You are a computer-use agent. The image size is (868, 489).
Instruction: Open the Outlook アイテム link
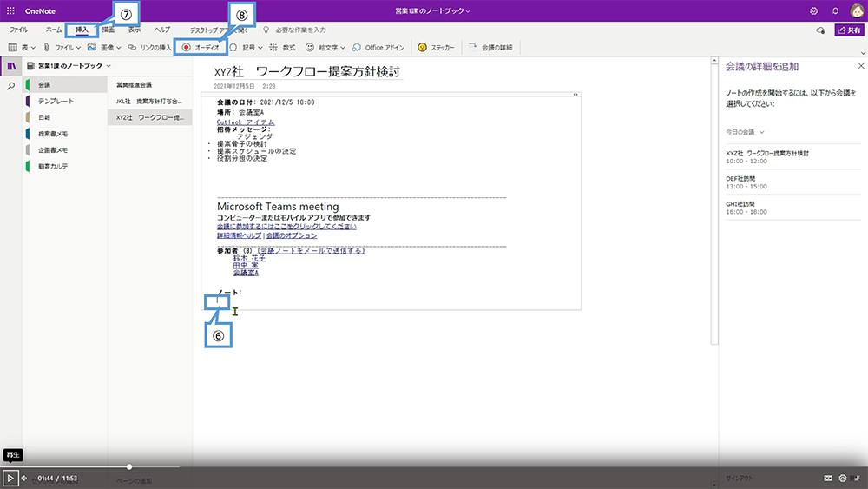click(246, 122)
